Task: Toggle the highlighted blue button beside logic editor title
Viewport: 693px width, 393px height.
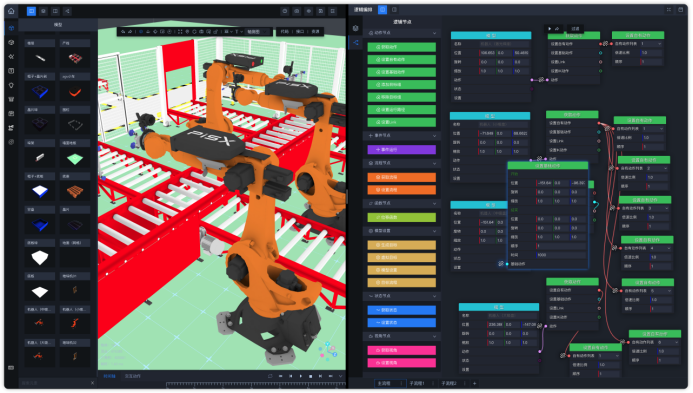Action: click(x=383, y=9)
